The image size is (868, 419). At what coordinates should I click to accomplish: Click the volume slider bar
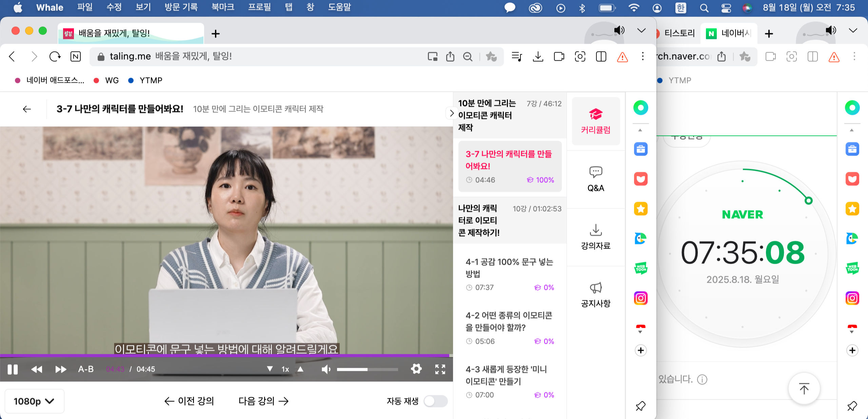[367, 369]
